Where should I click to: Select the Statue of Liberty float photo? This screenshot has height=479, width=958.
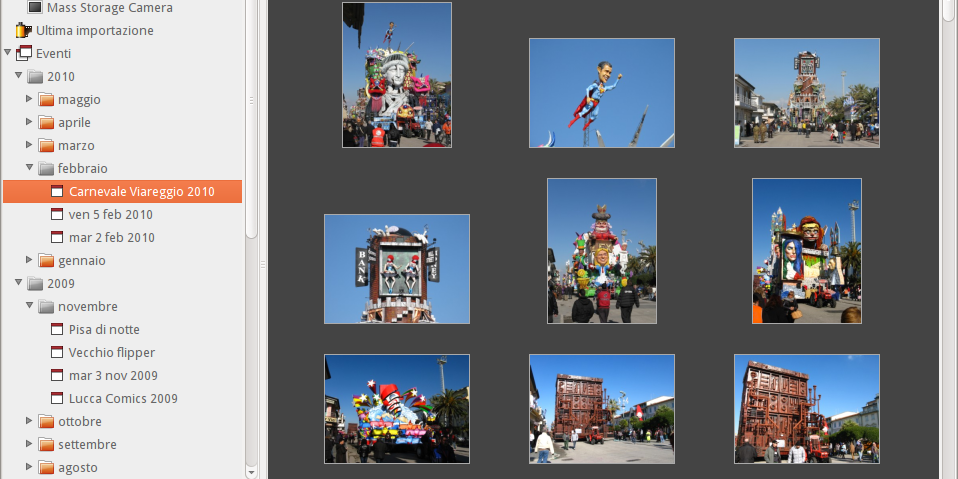coord(396,75)
